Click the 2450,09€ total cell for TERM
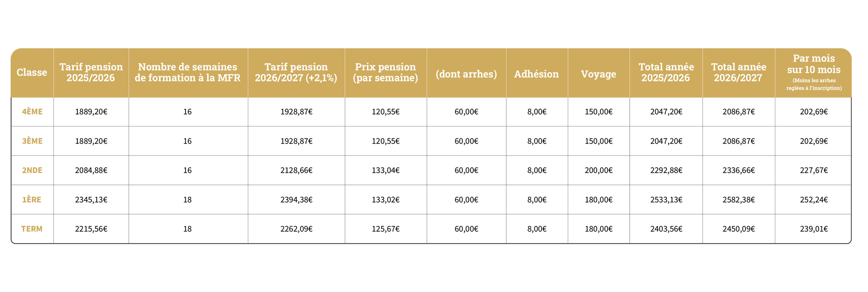868x292 pixels. point(738,229)
